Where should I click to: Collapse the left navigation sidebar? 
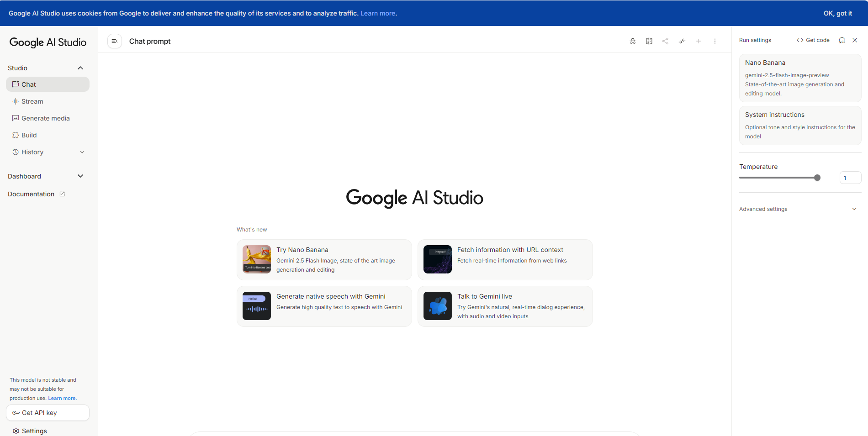(x=115, y=41)
